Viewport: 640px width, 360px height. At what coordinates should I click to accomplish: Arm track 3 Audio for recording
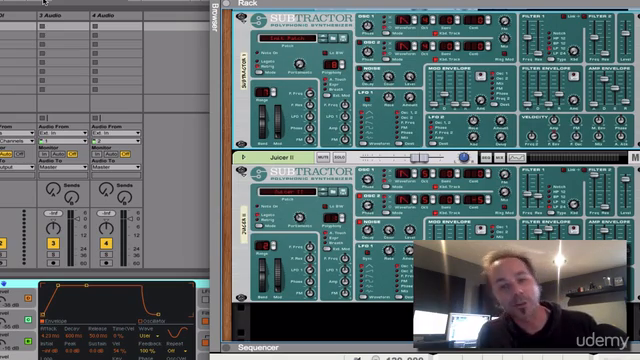(x=53, y=263)
